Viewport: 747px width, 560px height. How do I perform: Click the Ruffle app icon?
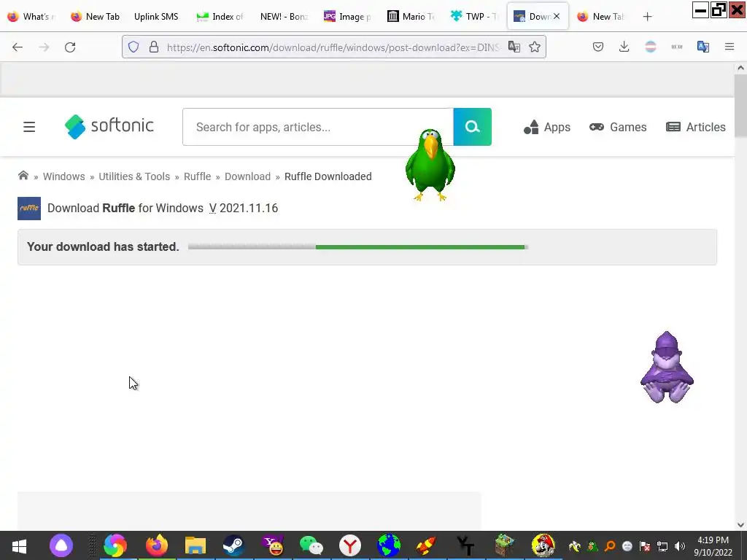(29, 209)
